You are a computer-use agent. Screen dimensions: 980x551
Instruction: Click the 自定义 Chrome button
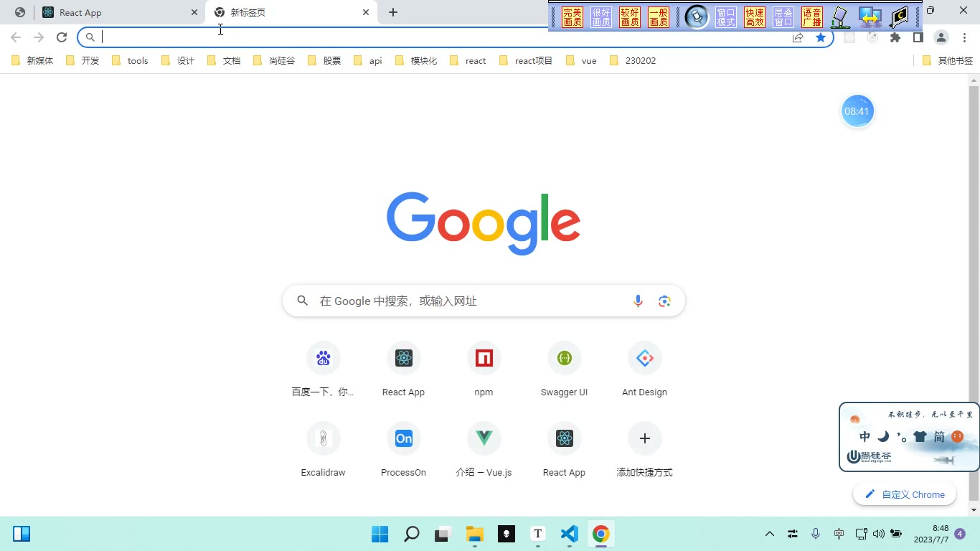click(905, 494)
